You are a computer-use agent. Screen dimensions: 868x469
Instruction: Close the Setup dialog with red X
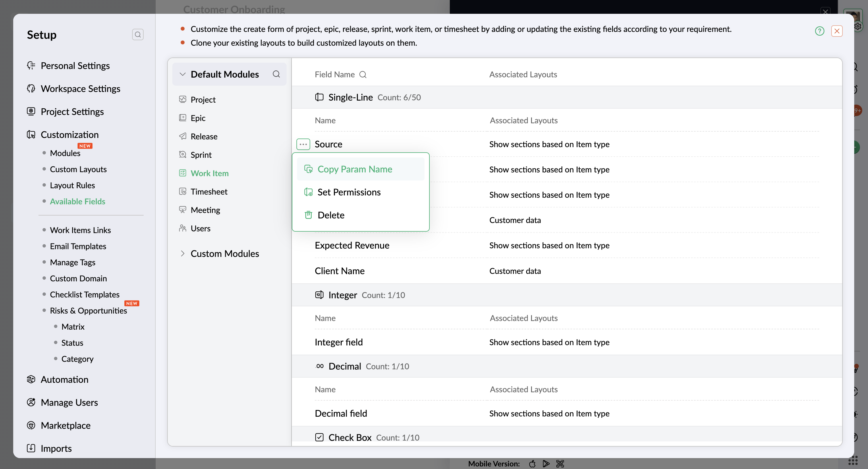[837, 31]
